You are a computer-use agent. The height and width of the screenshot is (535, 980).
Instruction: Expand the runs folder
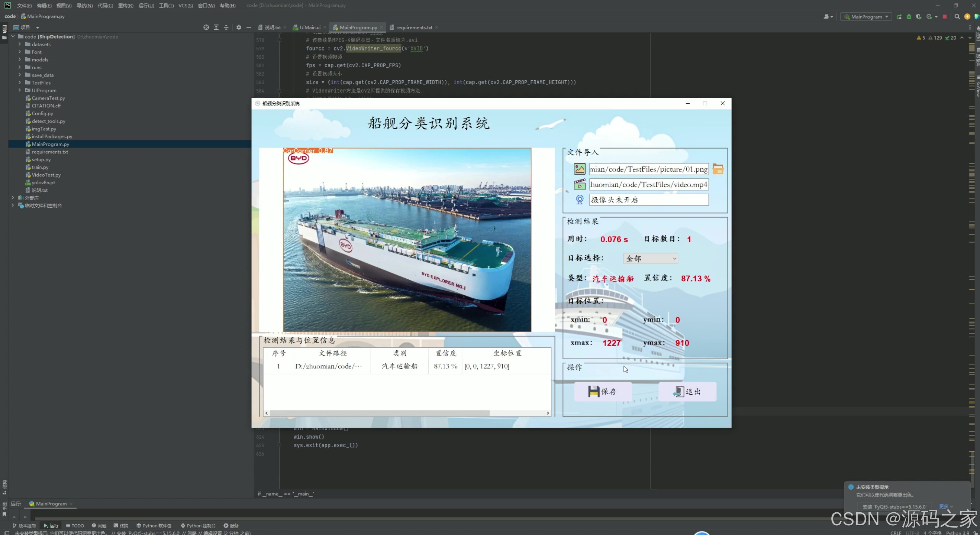[x=20, y=67]
